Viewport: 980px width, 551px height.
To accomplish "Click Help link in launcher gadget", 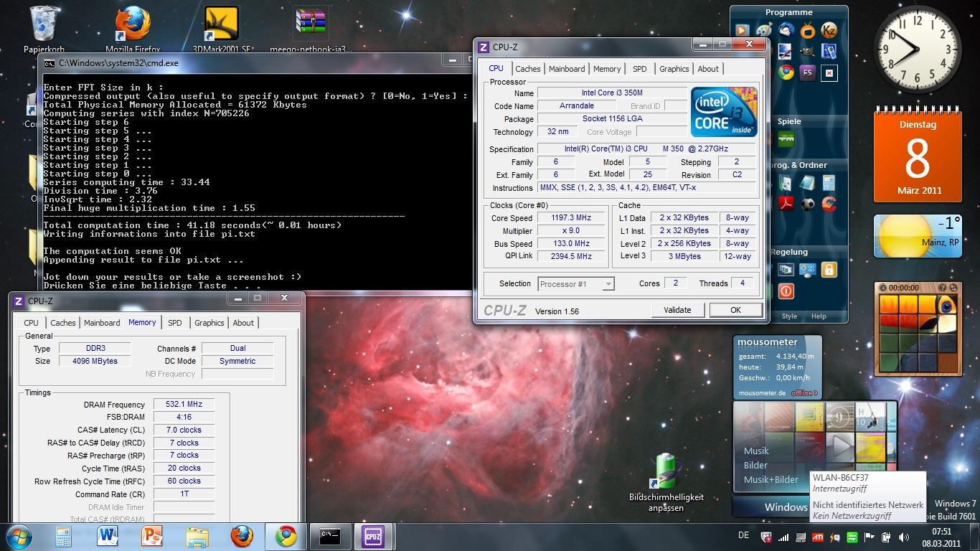I will (x=819, y=316).
